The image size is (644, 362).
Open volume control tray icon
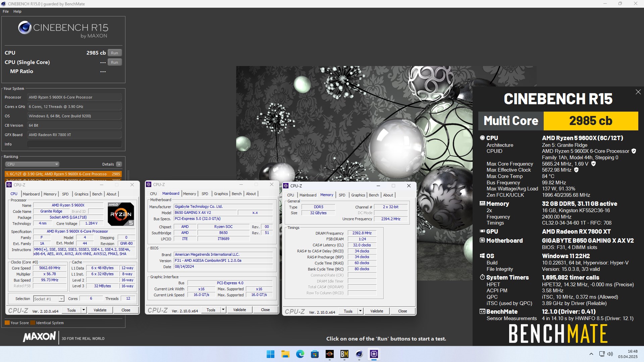610,354
